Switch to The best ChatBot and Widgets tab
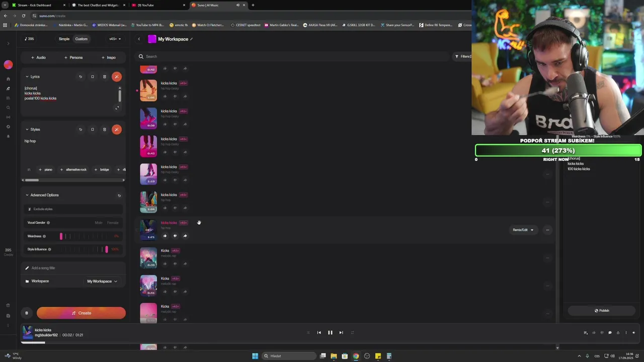 (x=99, y=5)
